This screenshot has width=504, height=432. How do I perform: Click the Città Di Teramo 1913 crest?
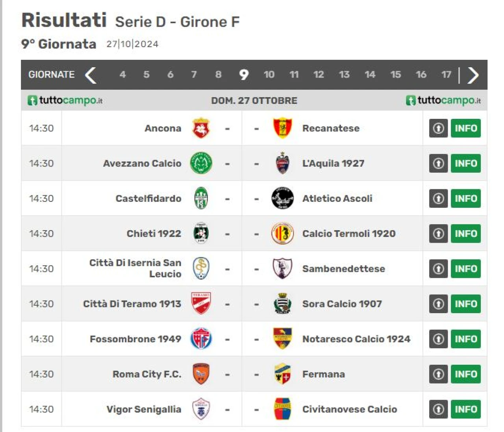click(x=201, y=304)
